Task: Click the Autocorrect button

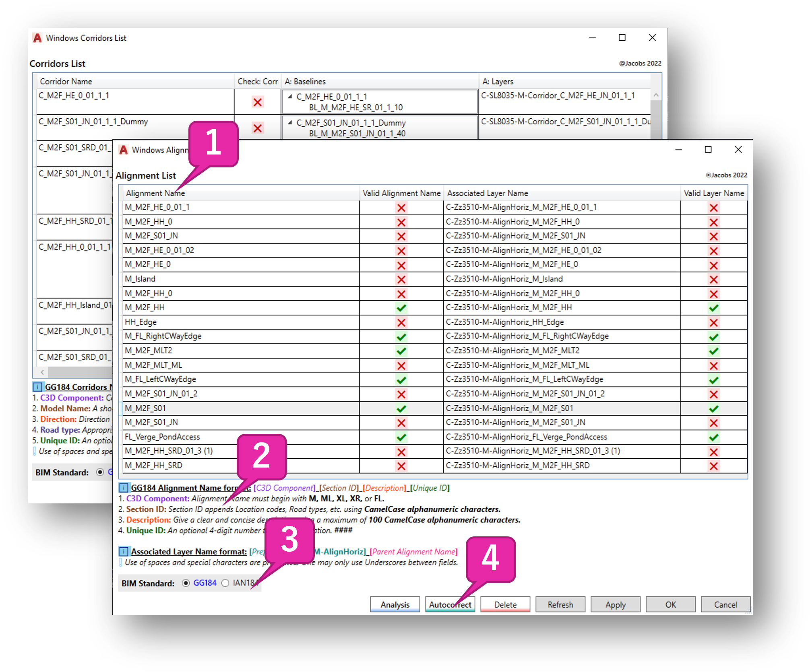Action: (450, 604)
